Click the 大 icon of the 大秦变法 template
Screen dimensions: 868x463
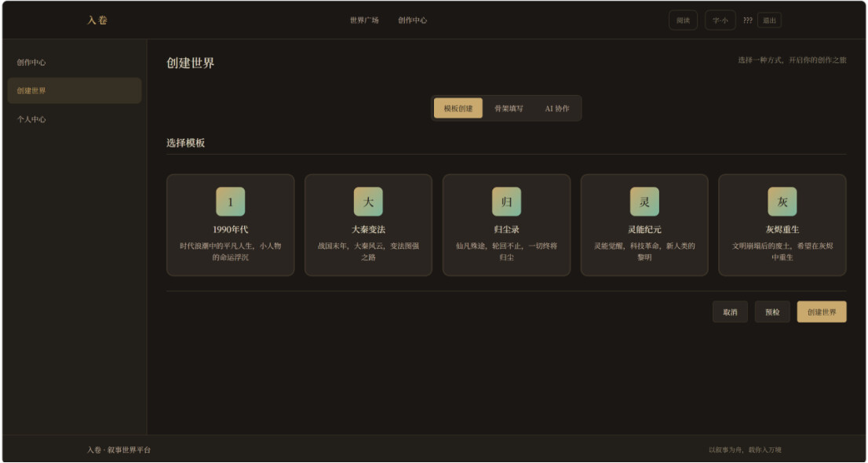click(368, 202)
